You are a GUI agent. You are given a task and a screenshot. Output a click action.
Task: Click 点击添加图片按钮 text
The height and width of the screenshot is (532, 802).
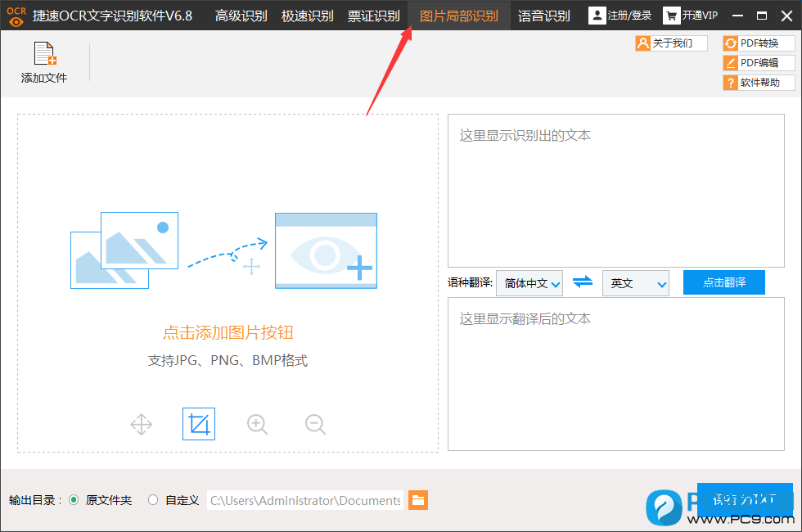(x=228, y=332)
